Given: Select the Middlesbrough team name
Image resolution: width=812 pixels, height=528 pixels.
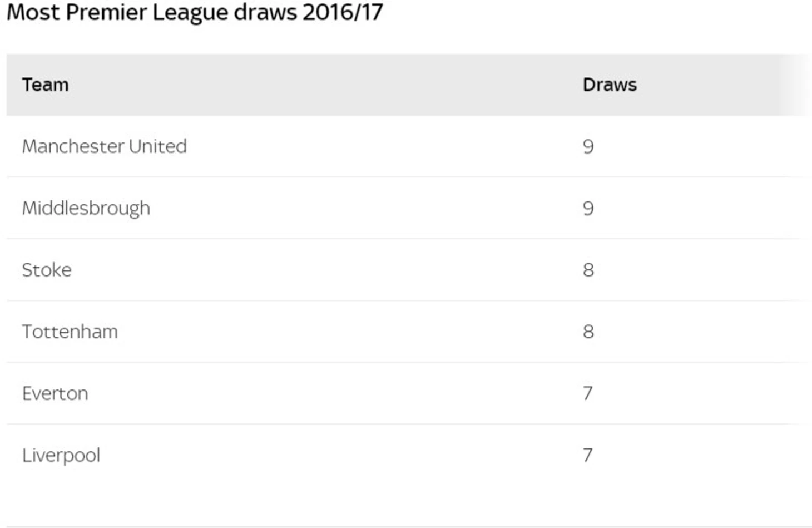Looking at the screenshot, I should click(x=86, y=209).
